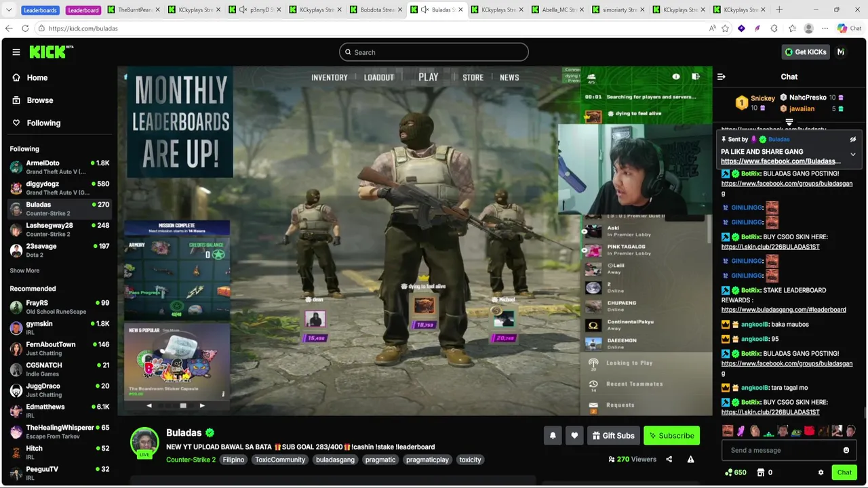Open chat settings gear

(x=821, y=472)
